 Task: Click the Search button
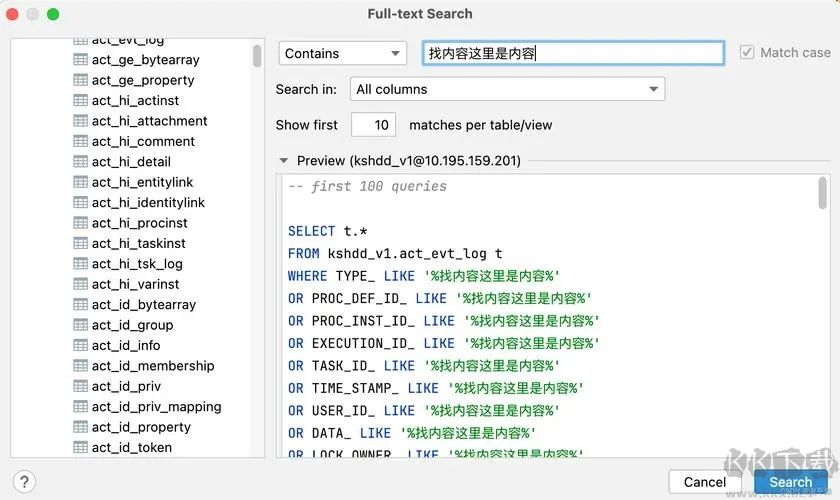point(790,482)
